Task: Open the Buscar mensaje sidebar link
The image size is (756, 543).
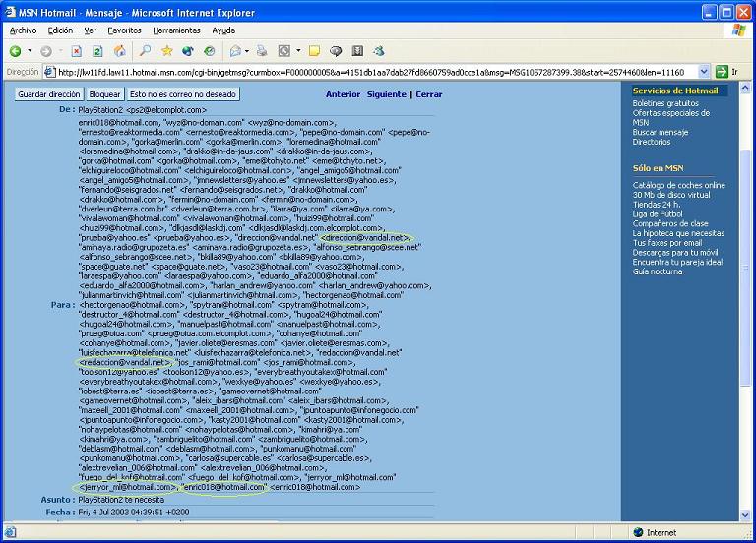Action: [x=660, y=132]
